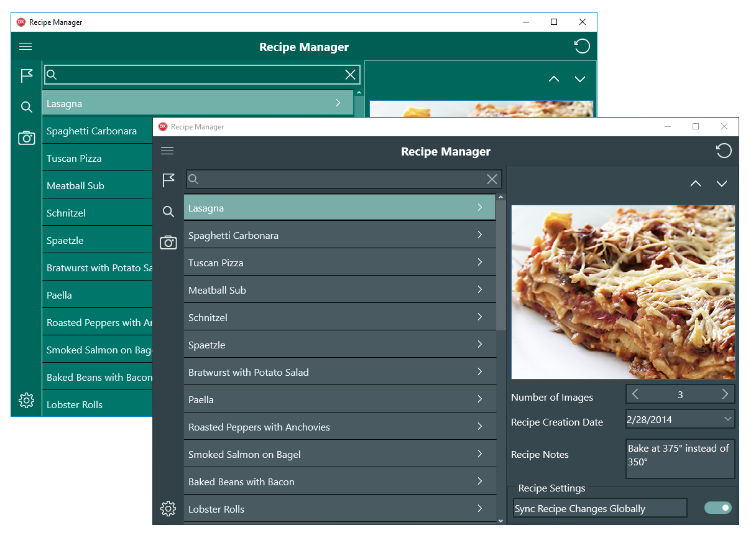Click up arrow above lasagna image, front window
756x545 pixels.
[x=696, y=184]
